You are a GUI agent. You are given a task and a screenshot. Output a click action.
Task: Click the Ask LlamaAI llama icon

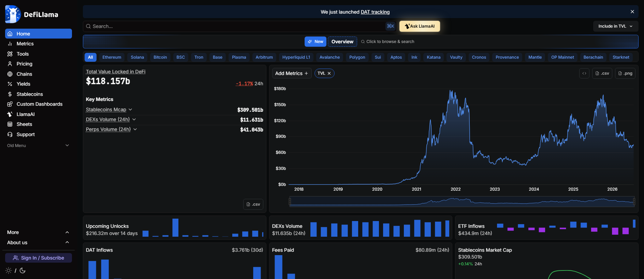(407, 26)
